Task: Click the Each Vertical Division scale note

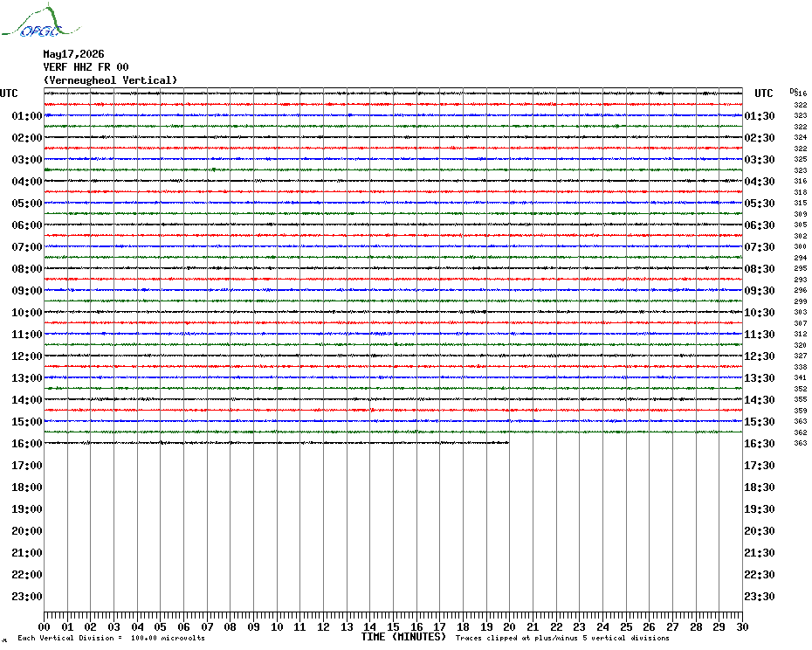Action: tap(112, 638)
